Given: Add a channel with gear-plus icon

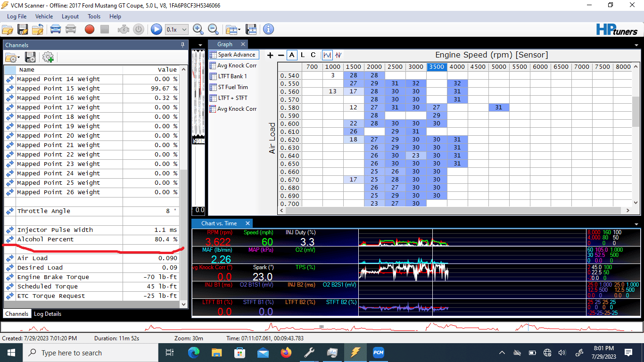Looking at the screenshot, I should click(48, 57).
